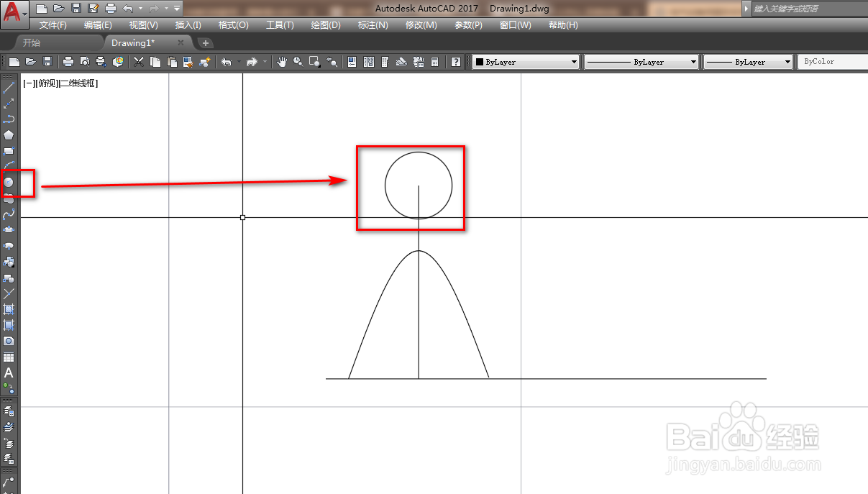Image resolution: width=868 pixels, height=494 pixels.
Task: Activate Zoom Realtime magnifier tool
Action: click(x=298, y=62)
